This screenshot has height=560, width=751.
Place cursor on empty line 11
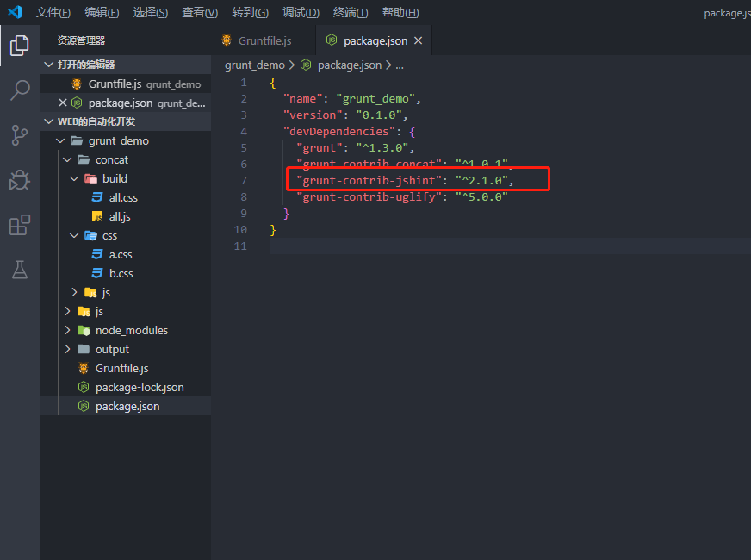tap(510, 246)
